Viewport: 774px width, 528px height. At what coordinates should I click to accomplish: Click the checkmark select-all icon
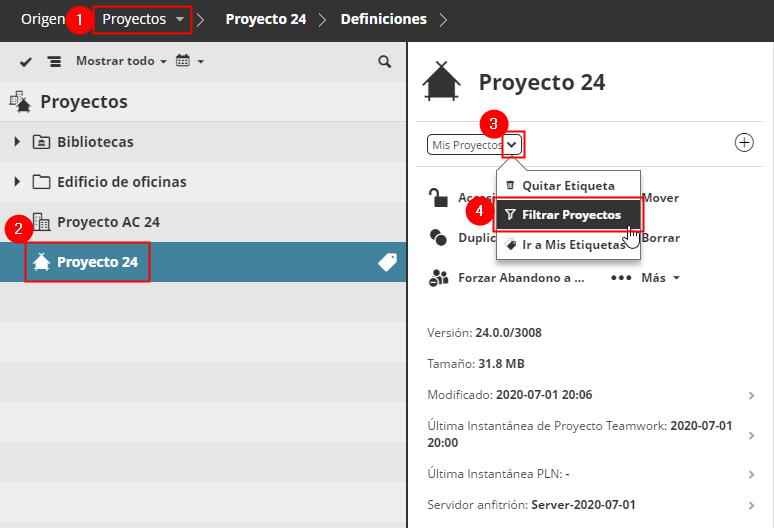pyautogui.click(x=26, y=62)
